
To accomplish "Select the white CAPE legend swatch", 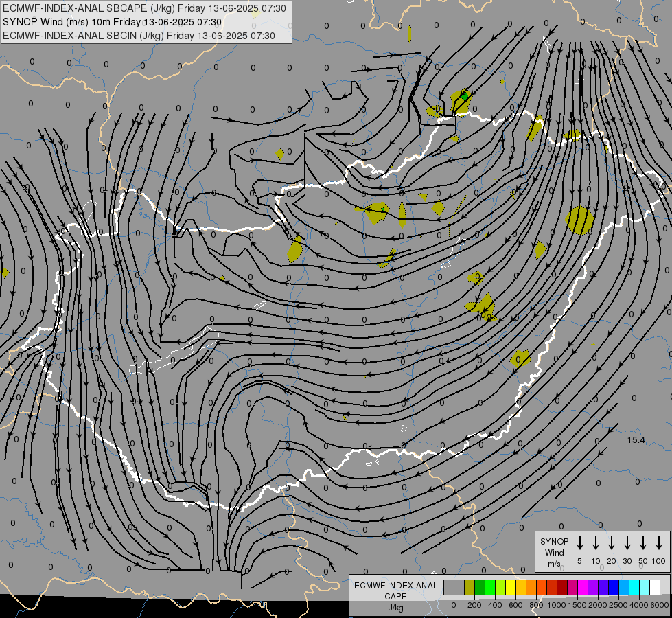I will pos(654,588).
